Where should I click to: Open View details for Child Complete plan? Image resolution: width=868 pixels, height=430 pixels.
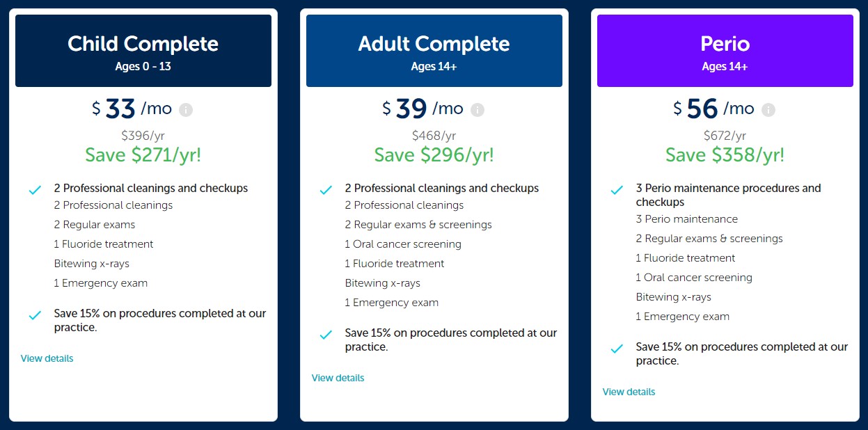(47, 358)
